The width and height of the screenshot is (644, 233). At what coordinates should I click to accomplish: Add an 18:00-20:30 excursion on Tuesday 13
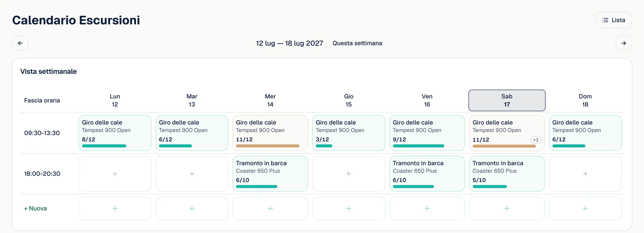coord(192,174)
